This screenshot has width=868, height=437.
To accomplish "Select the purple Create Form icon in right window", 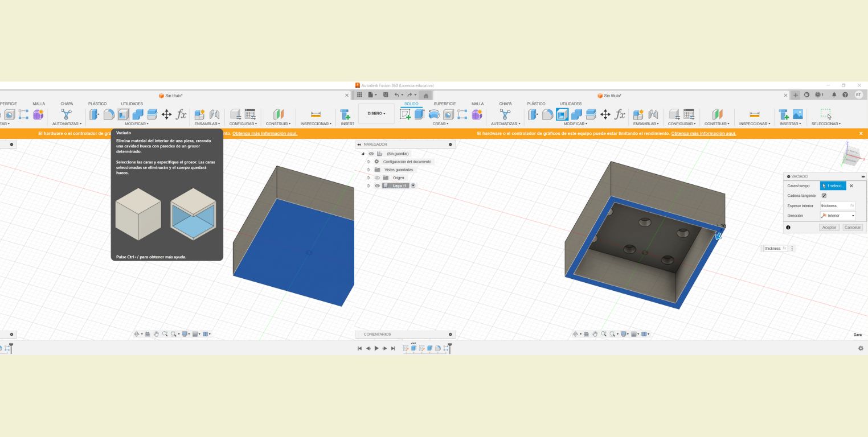I will [x=477, y=114].
